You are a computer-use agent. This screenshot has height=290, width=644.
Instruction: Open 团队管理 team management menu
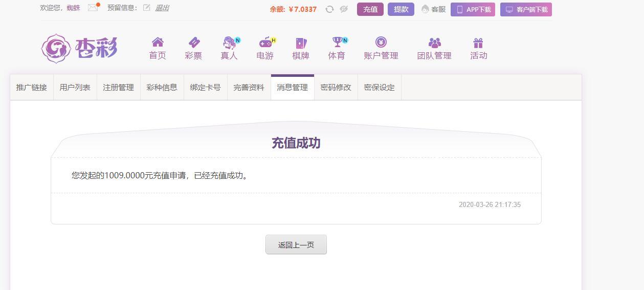[x=434, y=49]
